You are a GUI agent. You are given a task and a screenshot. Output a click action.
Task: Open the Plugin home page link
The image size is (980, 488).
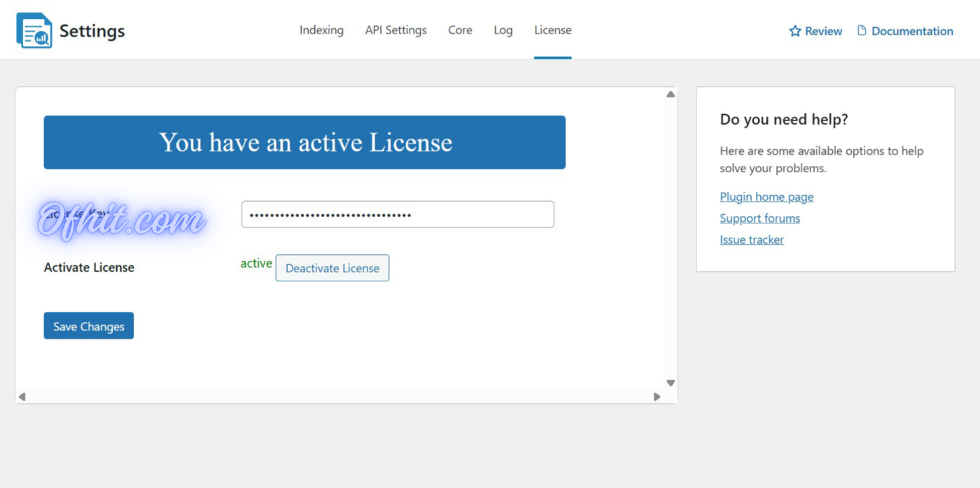pyautogui.click(x=766, y=197)
